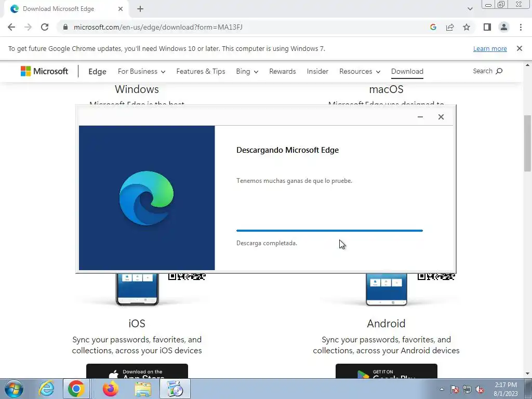Click the 'Descarga completada.' status text

(x=267, y=243)
